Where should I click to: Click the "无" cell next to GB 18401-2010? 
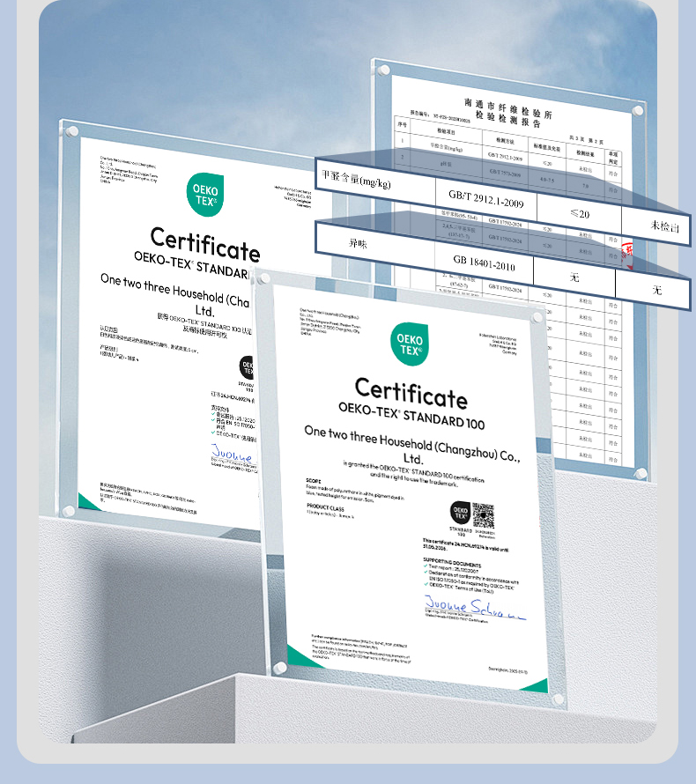[574, 277]
